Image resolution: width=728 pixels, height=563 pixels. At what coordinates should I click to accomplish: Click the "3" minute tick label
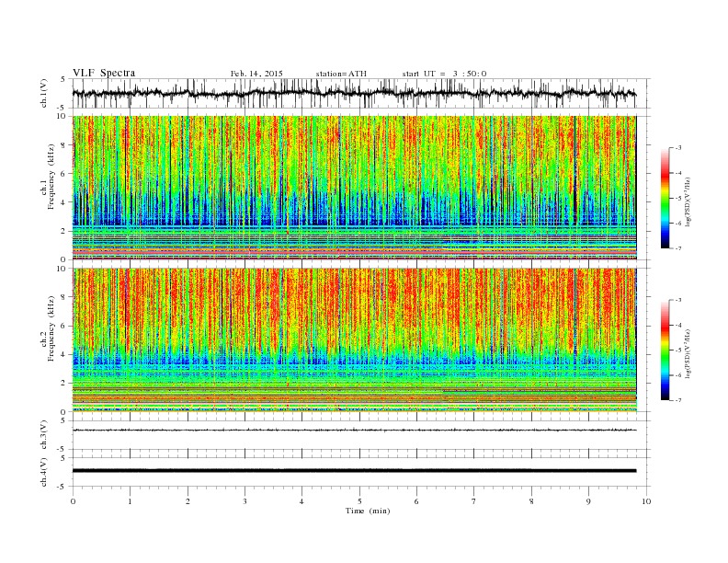click(245, 501)
